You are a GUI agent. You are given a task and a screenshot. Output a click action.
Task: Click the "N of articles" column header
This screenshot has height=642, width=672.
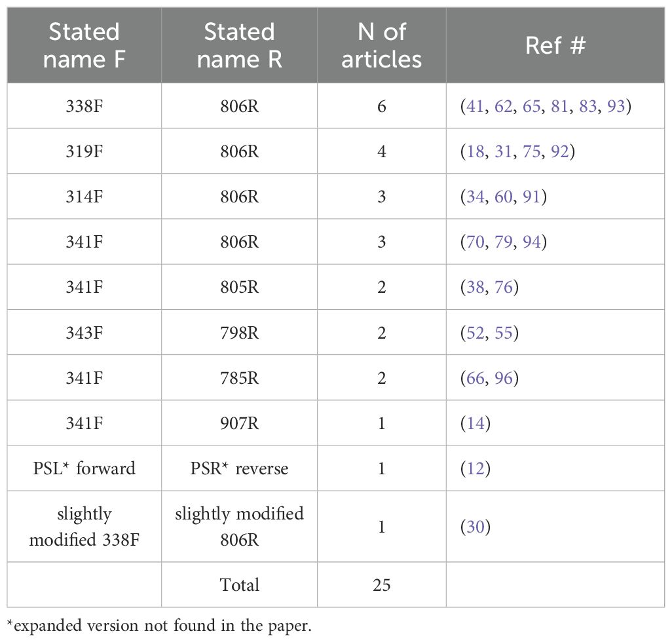(x=381, y=46)
